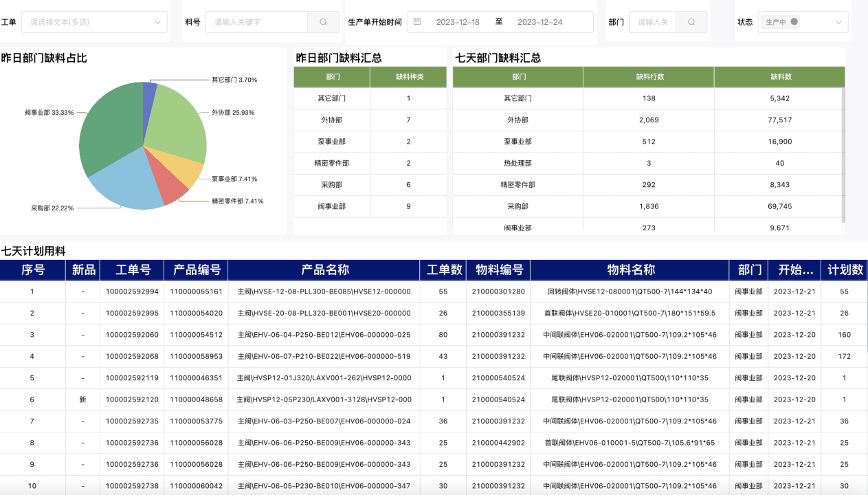The width and height of the screenshot is (868, 495).
Task: Click the 采购部 22.22% pie label
Action: [52, 208]
